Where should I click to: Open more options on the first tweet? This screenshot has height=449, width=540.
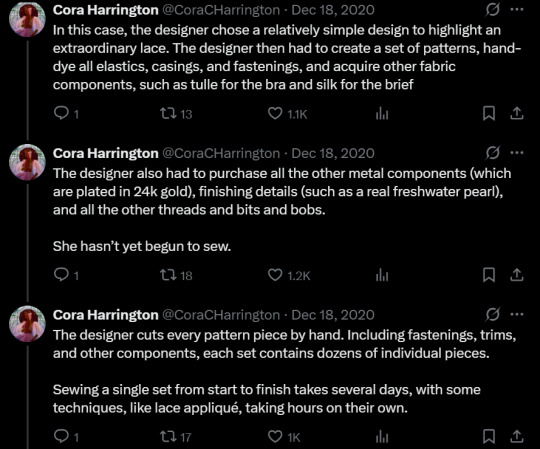point(517,10)
